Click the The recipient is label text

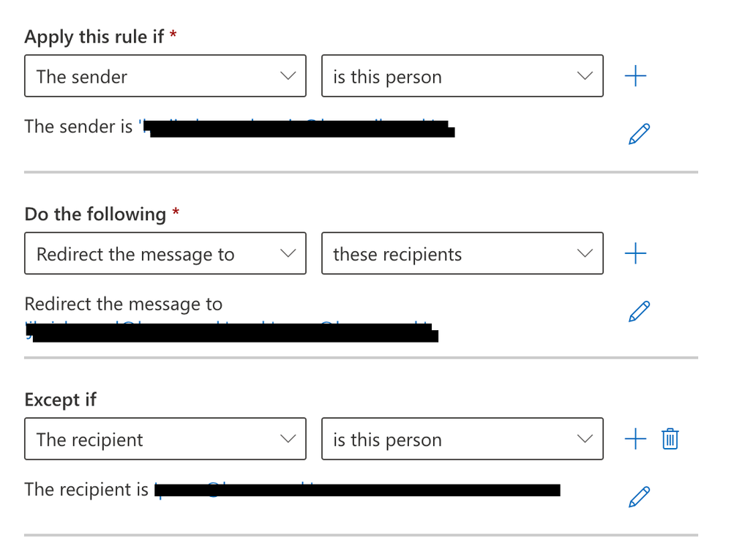[x=86, y=490]
